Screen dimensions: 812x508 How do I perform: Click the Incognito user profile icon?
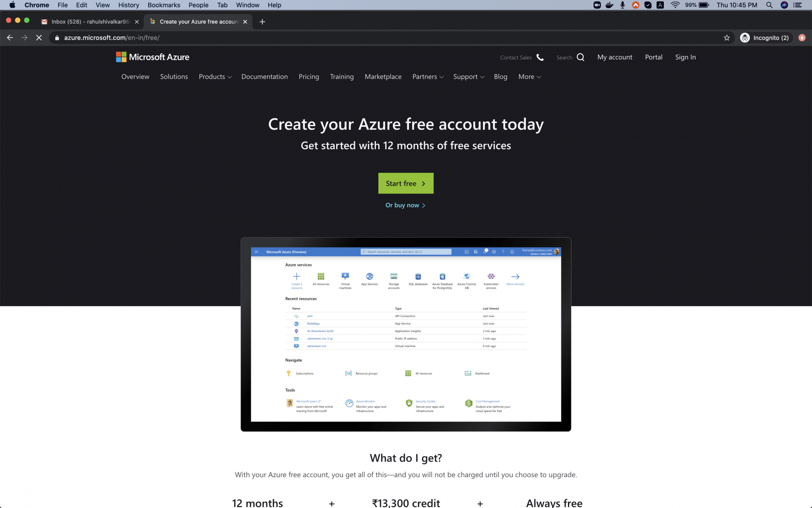(x=745, y=37)
